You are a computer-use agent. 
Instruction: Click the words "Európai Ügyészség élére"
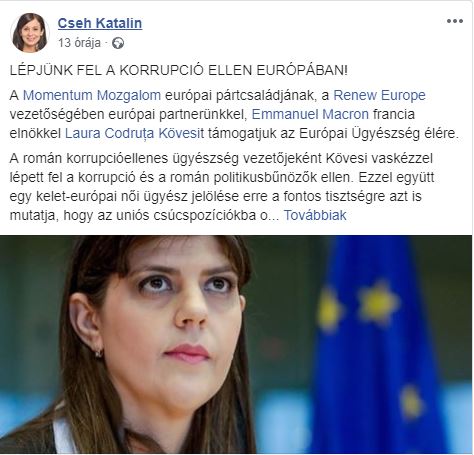[377, 133]
